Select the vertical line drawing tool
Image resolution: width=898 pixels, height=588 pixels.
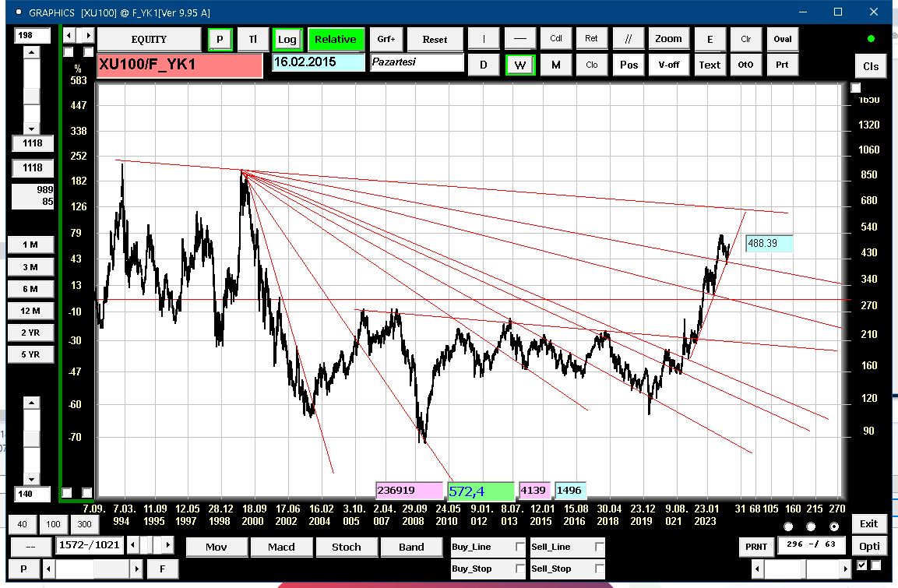[x=484, y=39]
